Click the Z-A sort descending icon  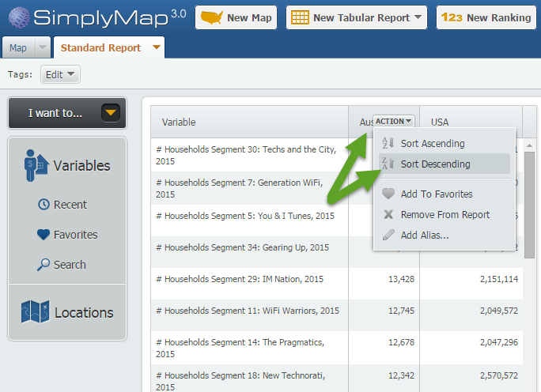point(388,164)
